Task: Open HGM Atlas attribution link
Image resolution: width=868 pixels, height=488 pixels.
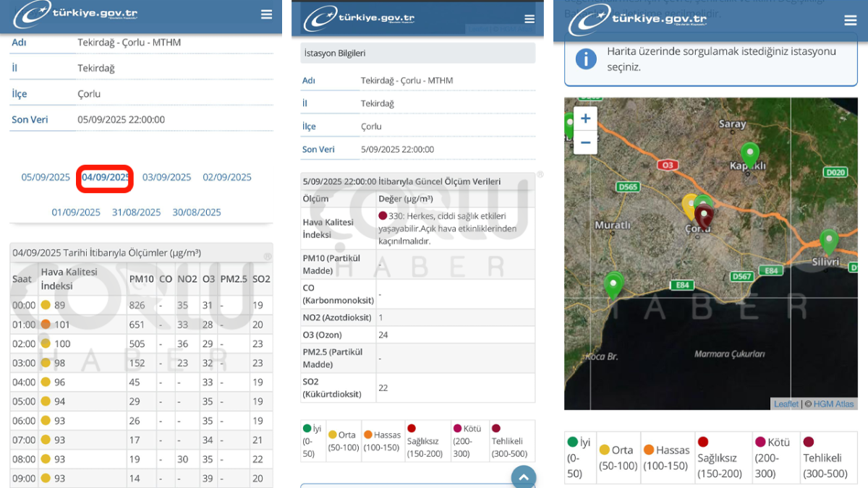Action: point(833,404)
